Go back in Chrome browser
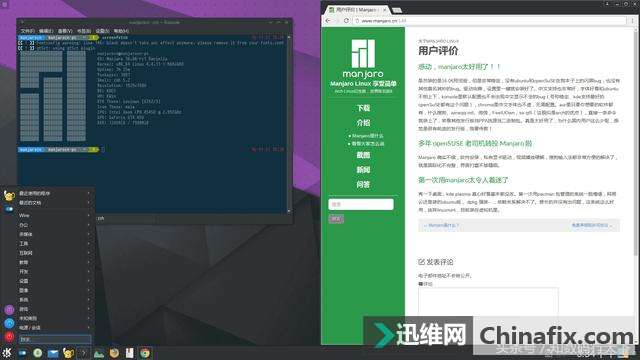This screenshot has width=640, height=360. [328, 20]
